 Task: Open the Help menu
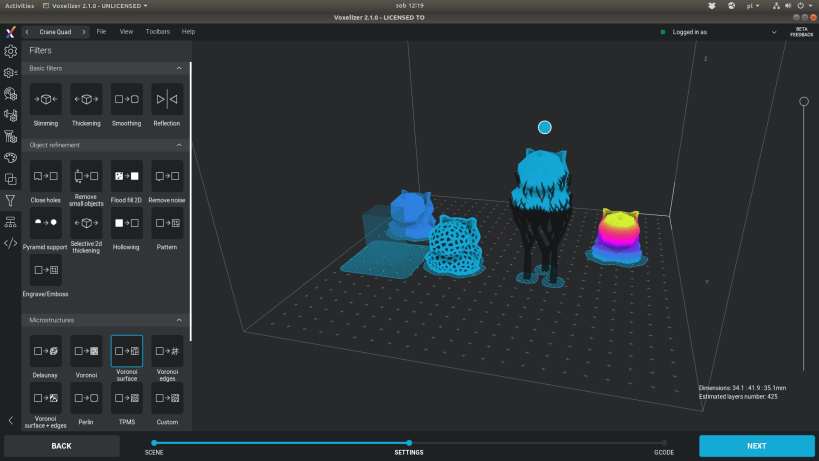pos(188,32)
